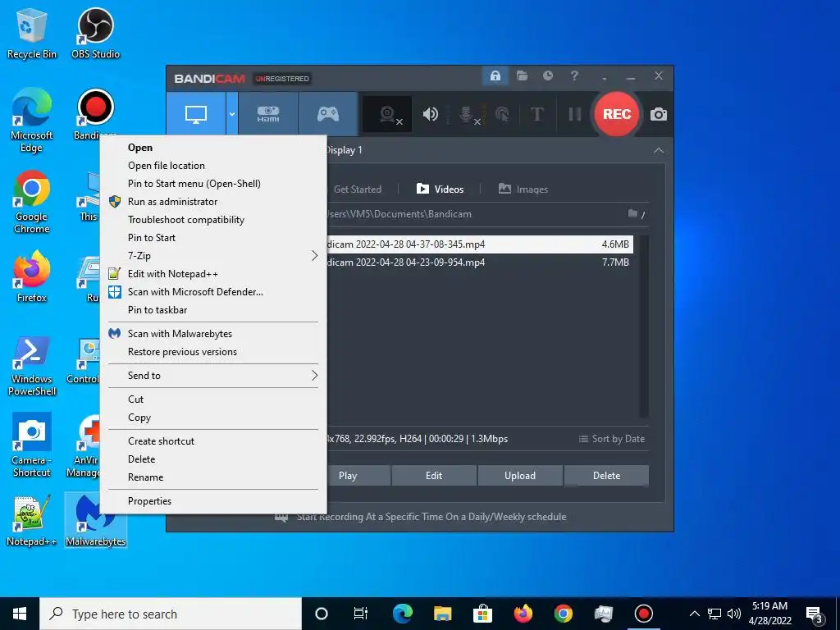Click the schedule recording link at bottom

431,517
